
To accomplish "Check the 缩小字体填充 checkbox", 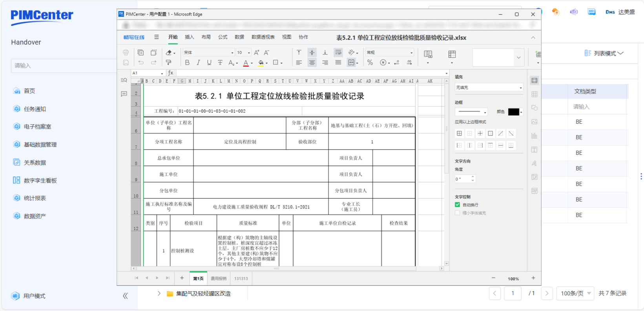I will 457,213.
